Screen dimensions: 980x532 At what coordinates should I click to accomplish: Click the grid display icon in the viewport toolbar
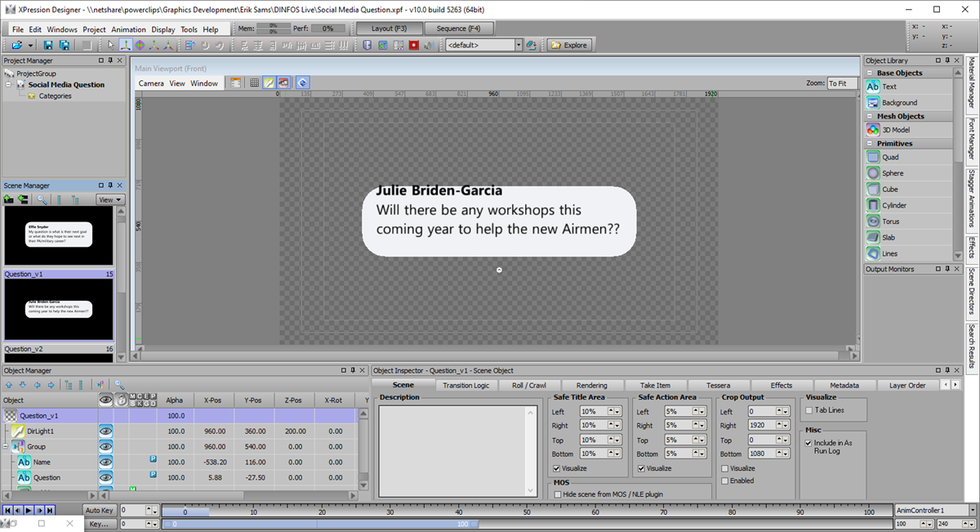tap(255, 83)
